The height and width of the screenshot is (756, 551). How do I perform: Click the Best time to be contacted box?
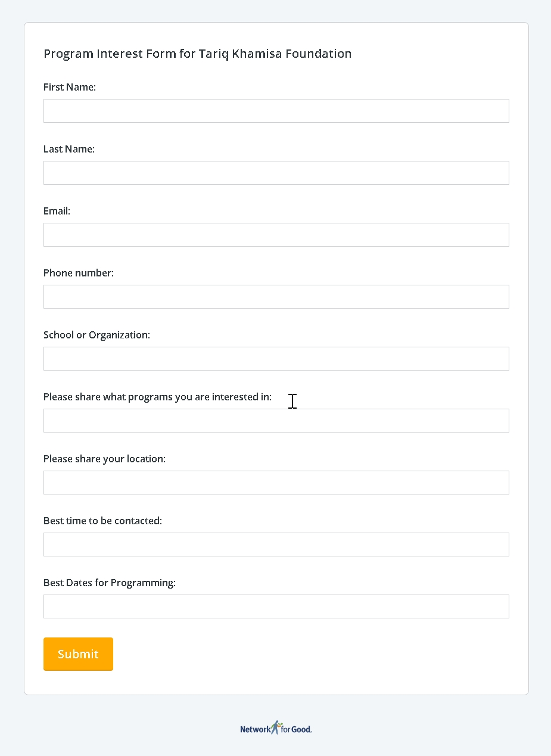[x=276, y=545]
